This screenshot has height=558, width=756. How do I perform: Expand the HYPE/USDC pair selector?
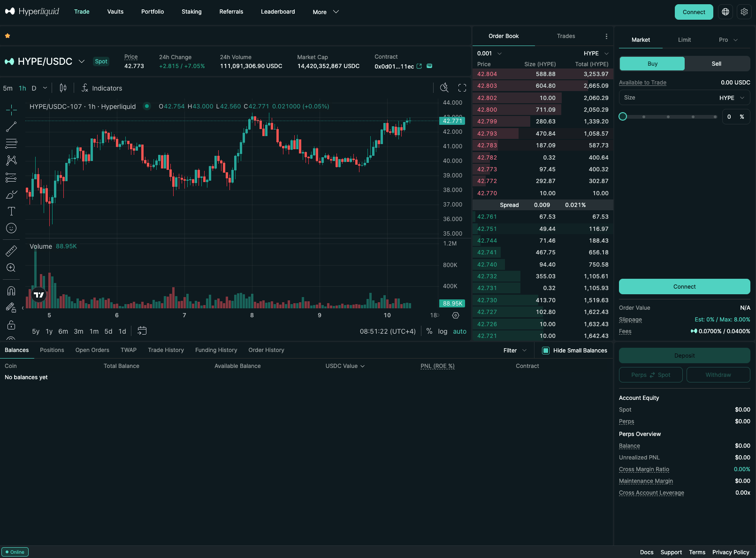82,61
